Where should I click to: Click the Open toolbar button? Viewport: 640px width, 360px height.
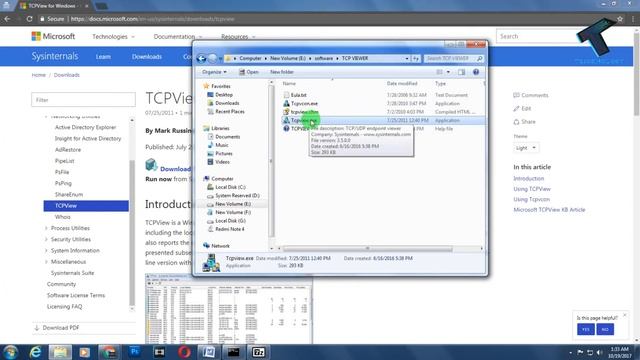pyautogui.click(x=249, y=72)
